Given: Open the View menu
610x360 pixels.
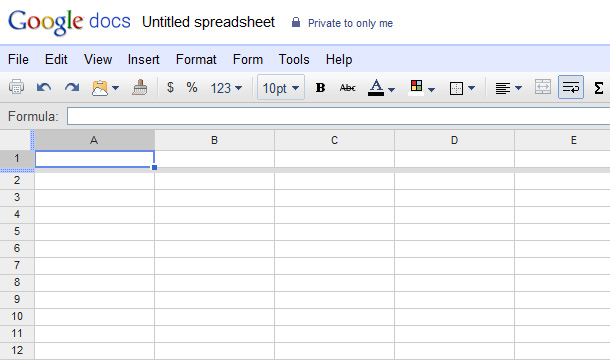Looking at the screenshot, I should pos(98,60).
